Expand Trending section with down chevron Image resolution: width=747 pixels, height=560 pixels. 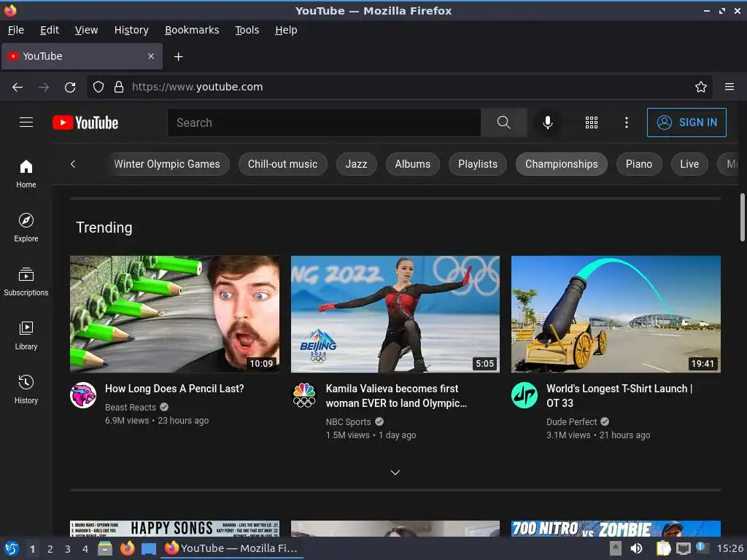[x=395, y=472]
